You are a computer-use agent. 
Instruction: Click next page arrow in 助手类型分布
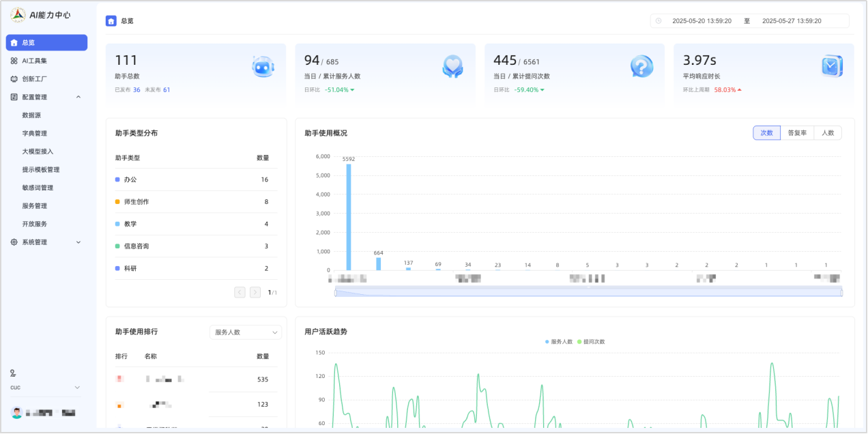255,292
